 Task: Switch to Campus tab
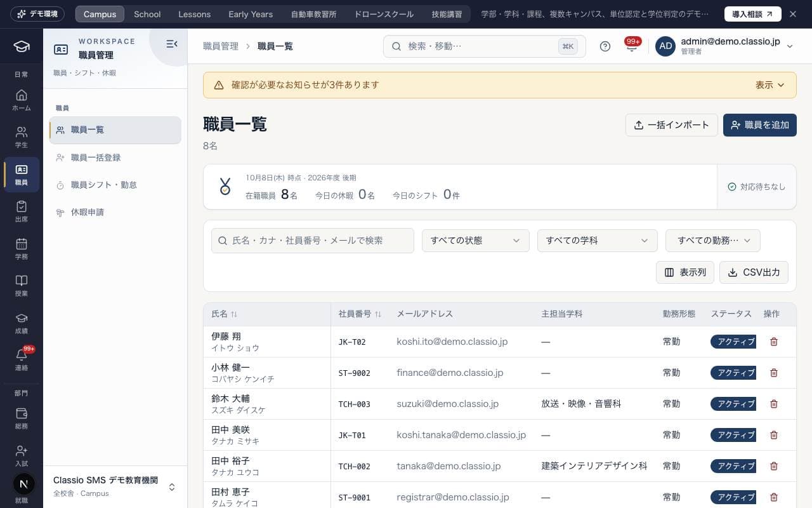click(x=100, y=14)
